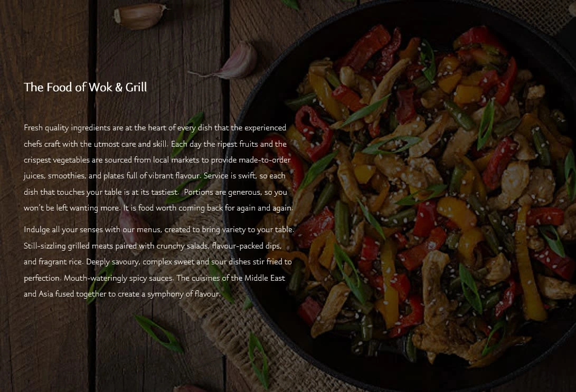
Task: Click the word "Grill" in the heading
Action: click(136, 88)
